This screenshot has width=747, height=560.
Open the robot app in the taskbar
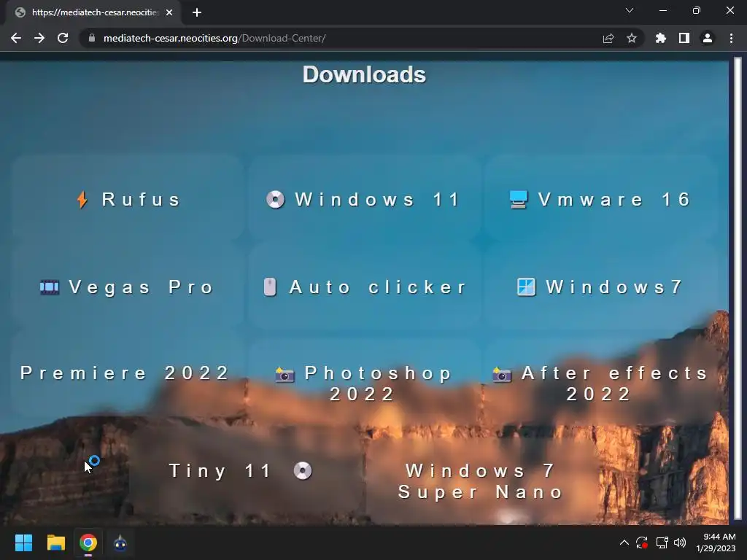coord(120,542)
